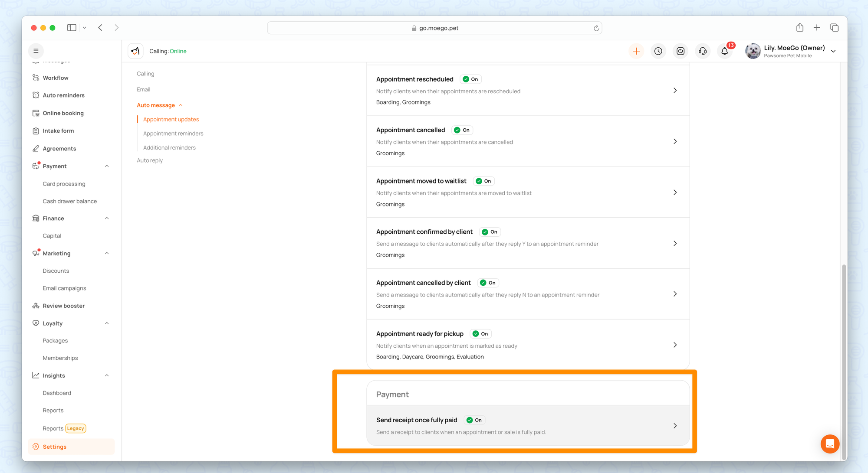Image resolution: width=868 pixels, height=473 pixels.
Task: Open the orange chat bubble widget
Action: click(x=830, y=444)
